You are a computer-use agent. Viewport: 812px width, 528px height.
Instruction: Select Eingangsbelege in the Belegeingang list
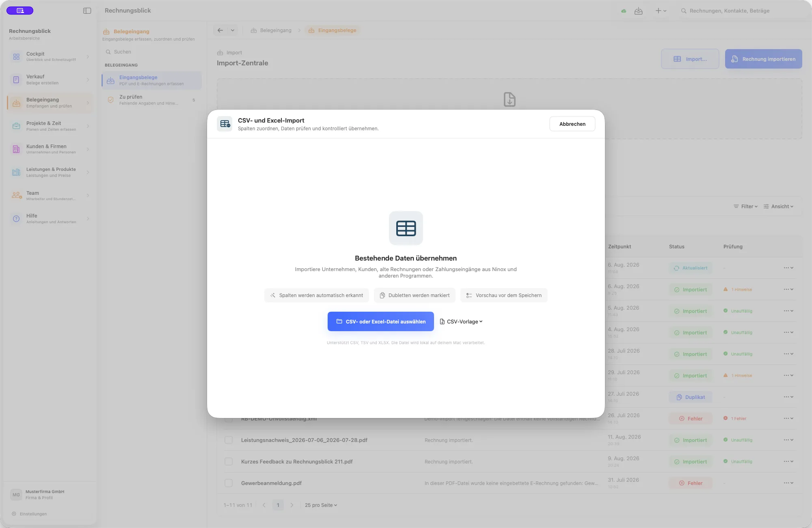point(151,80)
